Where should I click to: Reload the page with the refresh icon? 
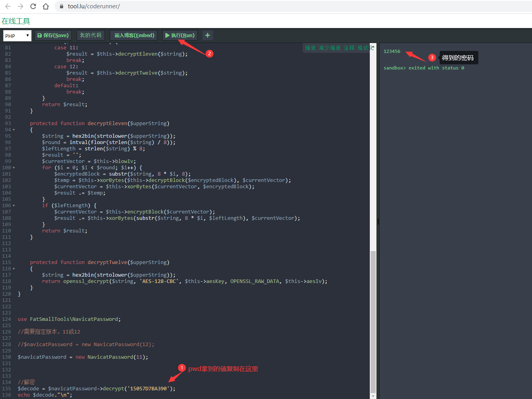point(33,6)
